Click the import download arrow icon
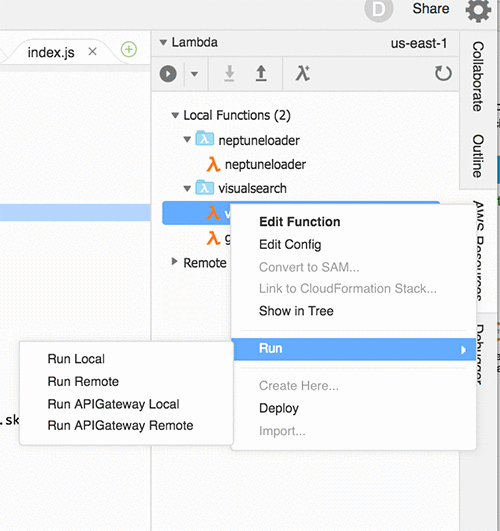 point(229,73)
